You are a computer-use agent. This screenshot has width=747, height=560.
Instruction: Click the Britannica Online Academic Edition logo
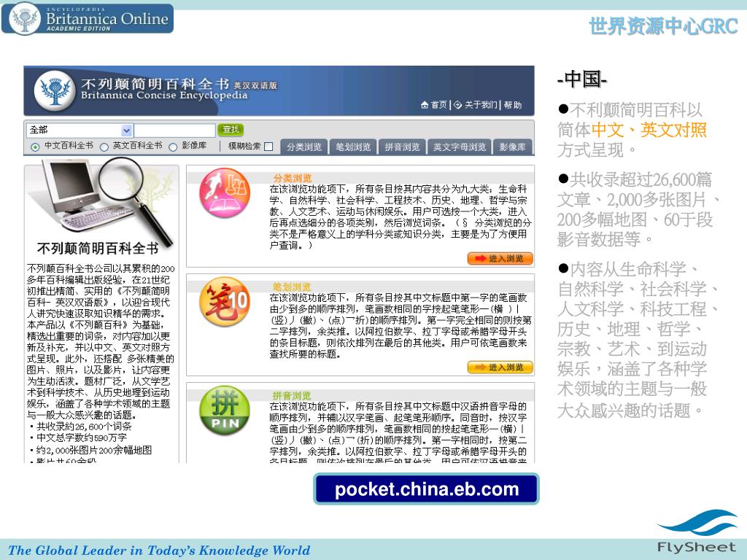pyautogui.click(x=88, y=18)
